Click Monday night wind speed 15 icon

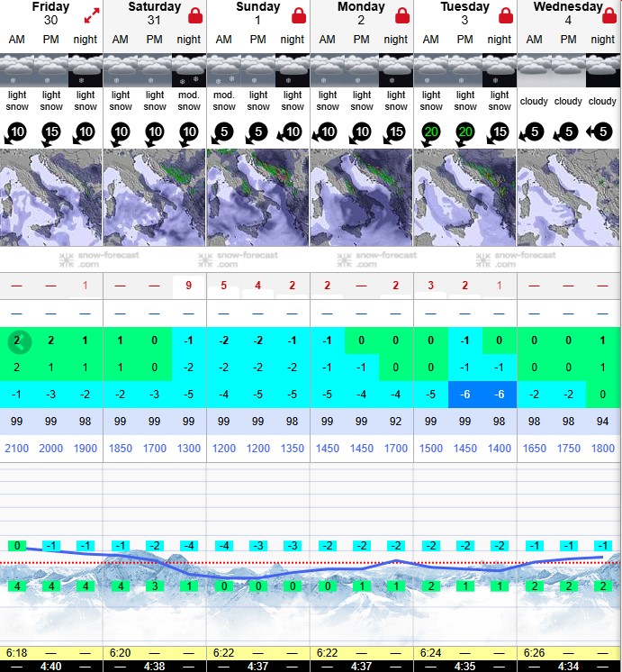point(395,133)
